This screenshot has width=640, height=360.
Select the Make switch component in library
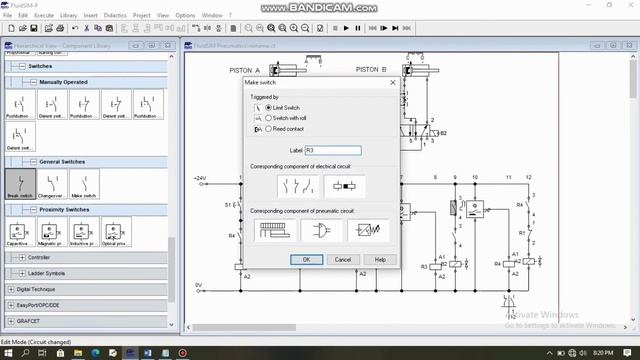pyautogui.click(x=84, y=184)
